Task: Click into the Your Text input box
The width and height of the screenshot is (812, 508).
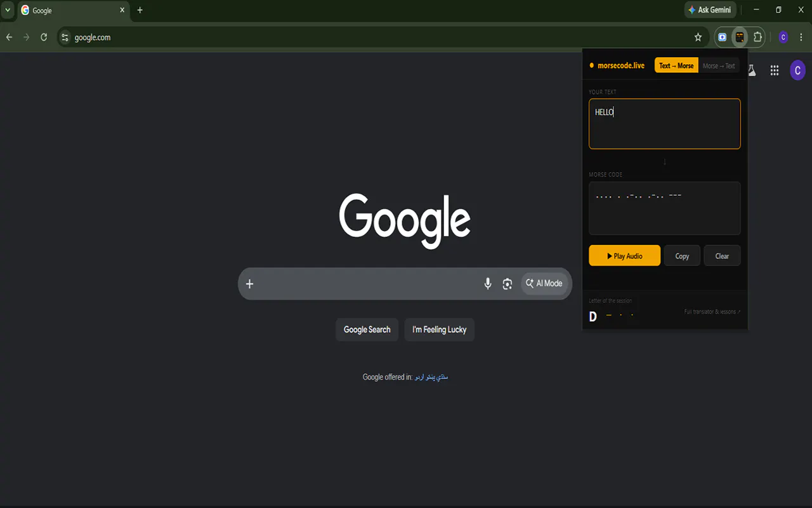Action: pyautogui.click(x=664, y=124)
